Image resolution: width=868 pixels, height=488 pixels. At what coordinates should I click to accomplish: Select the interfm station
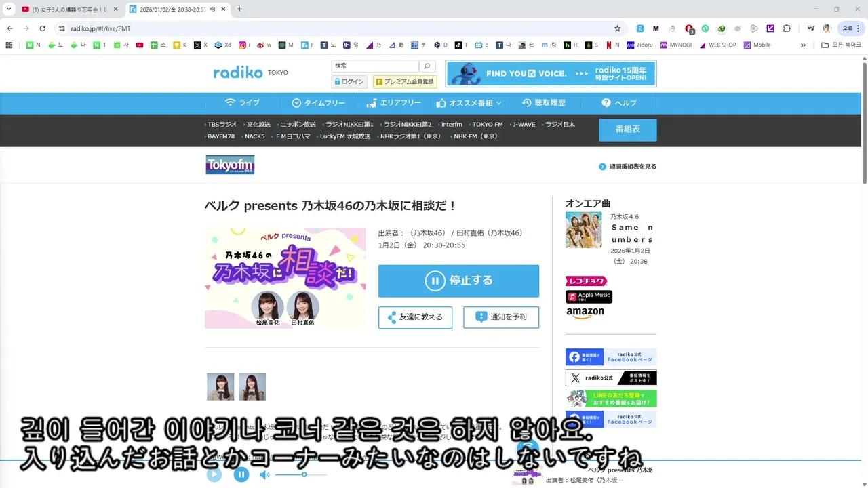(451, 125)
